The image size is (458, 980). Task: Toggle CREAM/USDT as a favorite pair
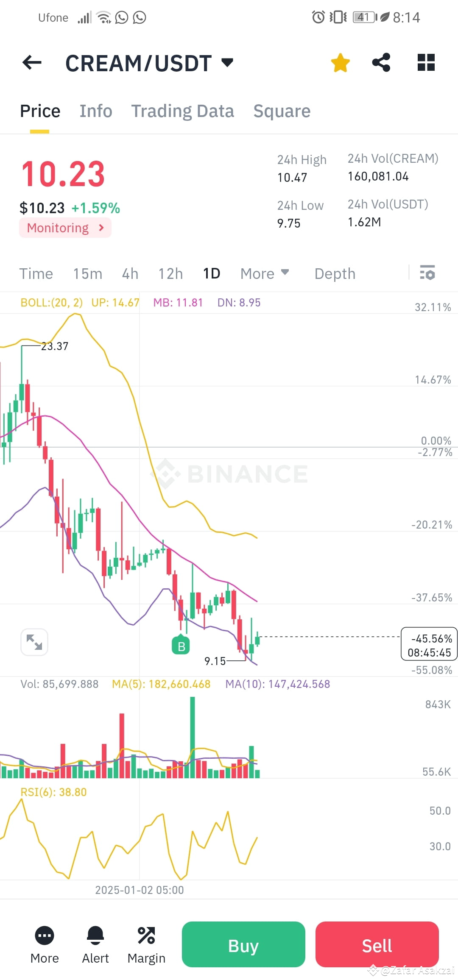340,62
